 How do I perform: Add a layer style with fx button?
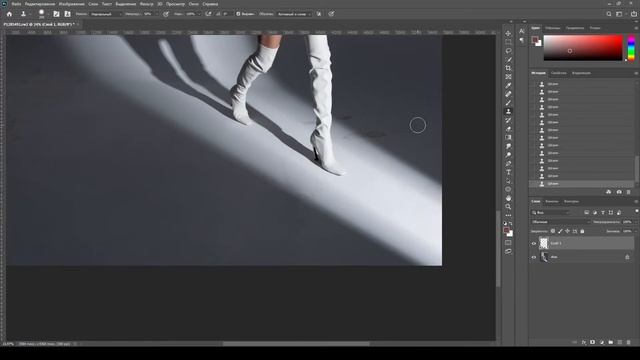coord(584,342)
